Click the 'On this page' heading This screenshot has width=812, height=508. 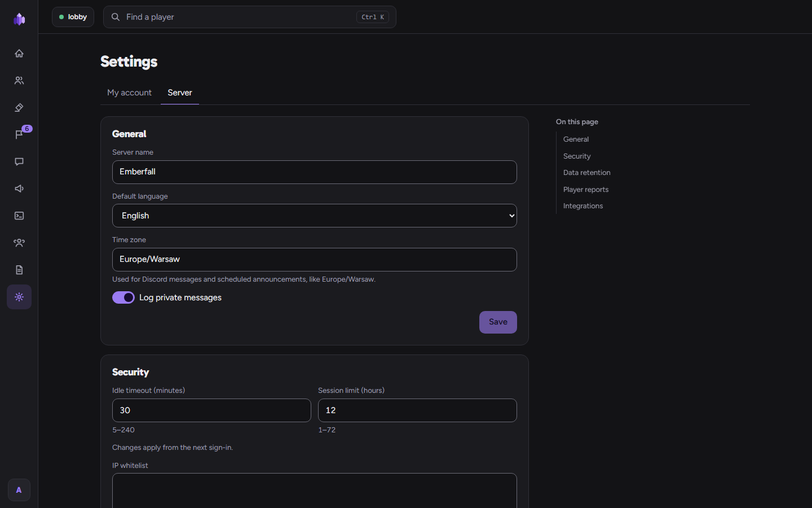[577, 122]
